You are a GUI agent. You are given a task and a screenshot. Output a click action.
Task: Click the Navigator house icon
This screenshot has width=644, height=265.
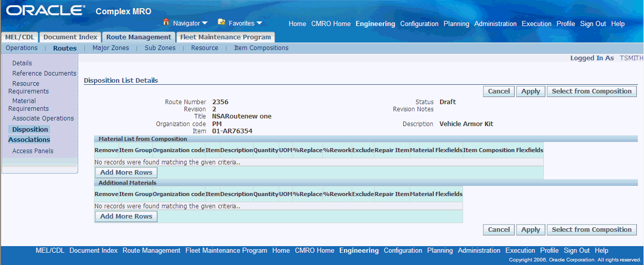[x=166, y=22]
